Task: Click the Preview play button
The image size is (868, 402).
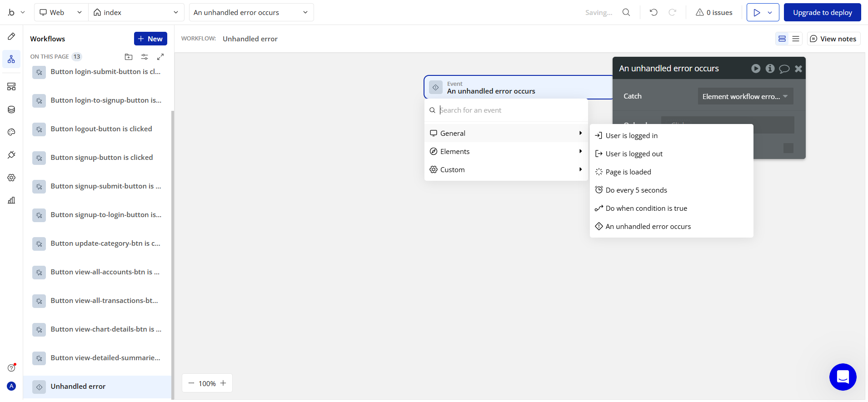Action: click(756, 12)
